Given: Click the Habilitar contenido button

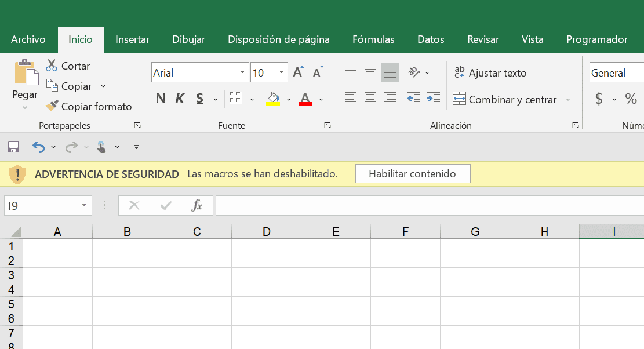Looking at the screenshot, I should click(412, 174).
